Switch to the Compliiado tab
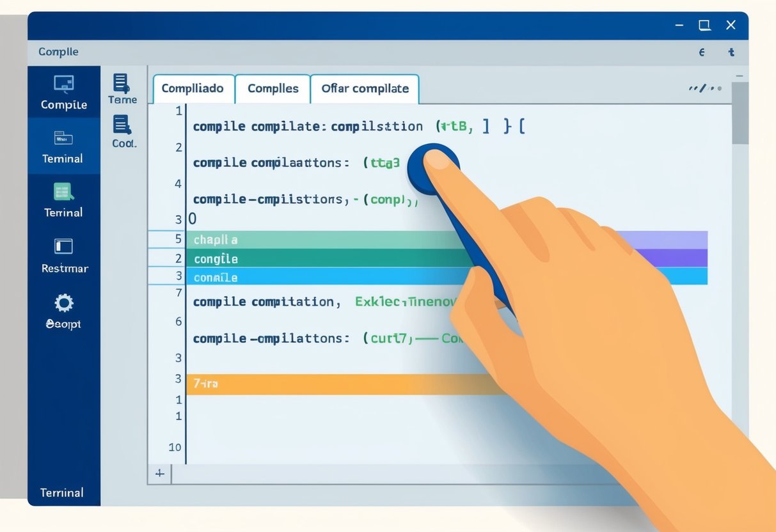Image resolution: width=776 pixels, height=532 pixels. click(x=193, y=89)
